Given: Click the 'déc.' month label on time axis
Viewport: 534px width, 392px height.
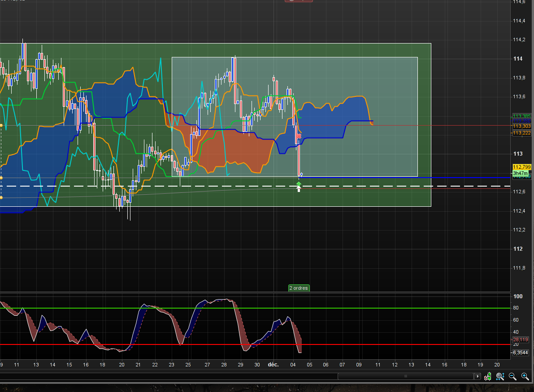Looking at the screenshot, I should (273, 364).
